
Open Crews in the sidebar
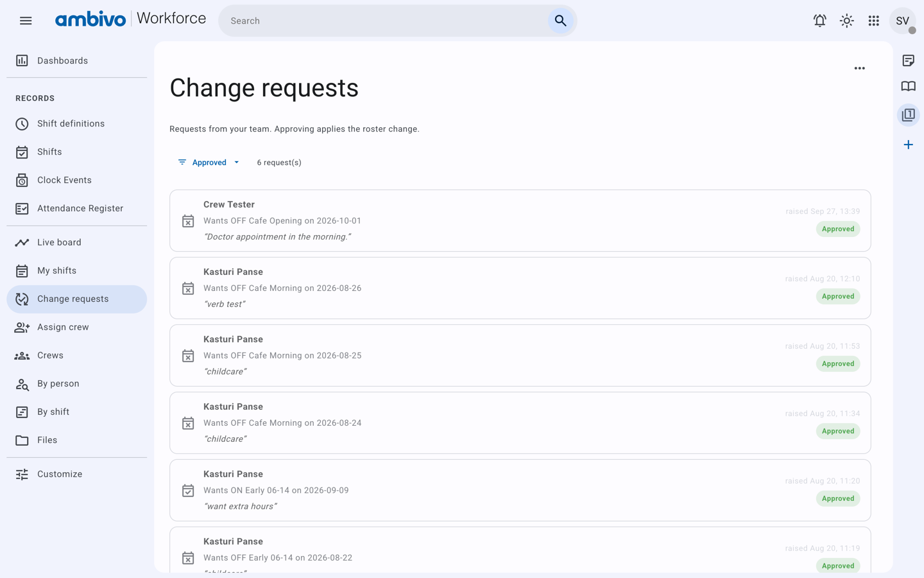(76, 355)
